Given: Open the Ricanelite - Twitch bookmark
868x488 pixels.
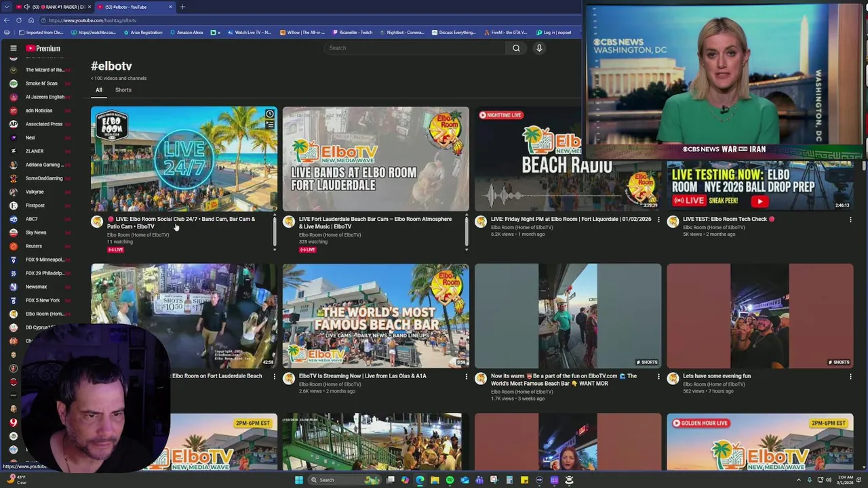Looking at the screenshot, I should click(353, 33).
